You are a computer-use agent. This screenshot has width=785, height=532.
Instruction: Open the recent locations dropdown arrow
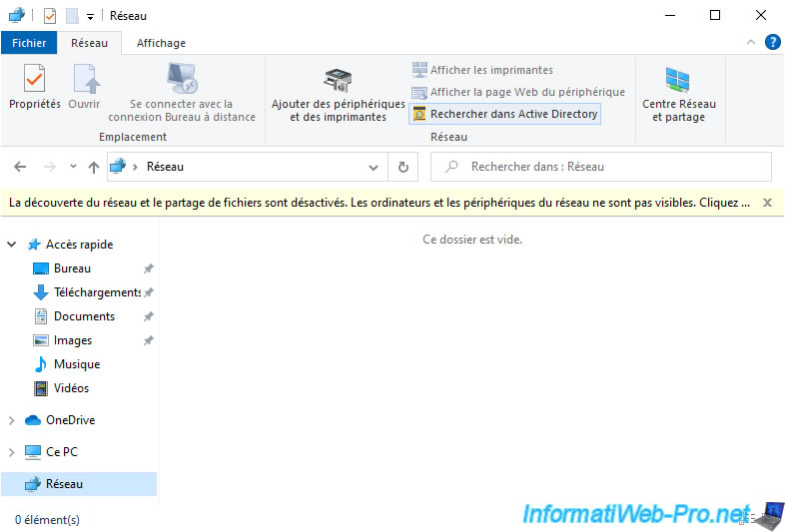click(x=73, y=166)
